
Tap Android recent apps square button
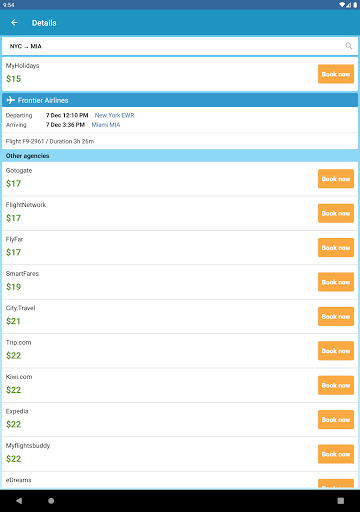tap(341, 500)
